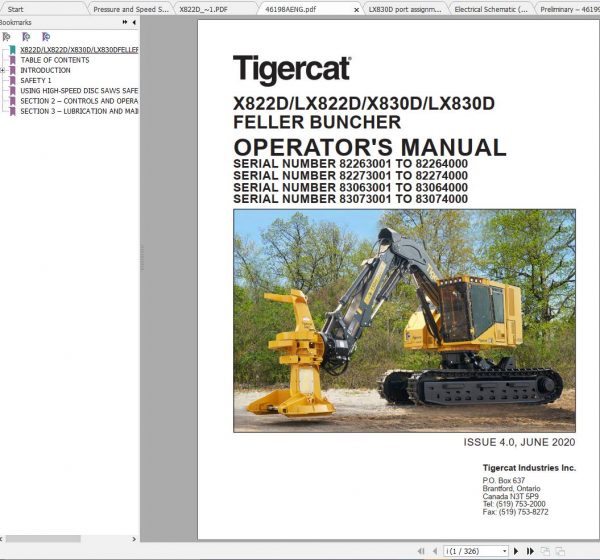Switch to the LX830D port assignm... tab
Image resolution: width=600 pixels, height=560 pixels.
point(405,10)
